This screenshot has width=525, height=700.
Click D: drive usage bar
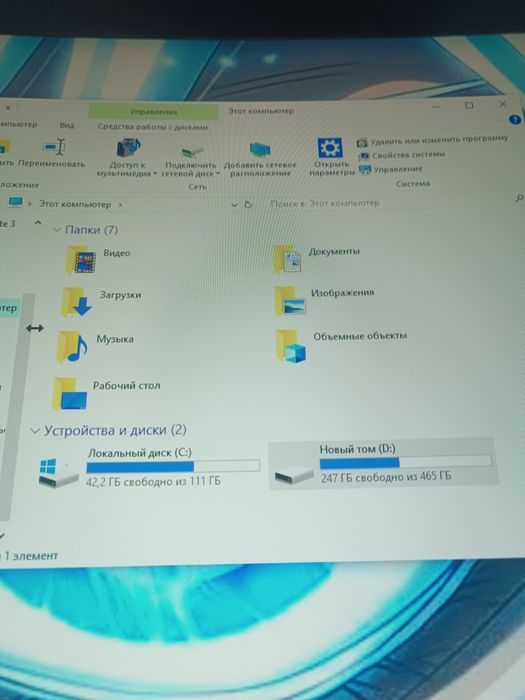pos(406,462)
